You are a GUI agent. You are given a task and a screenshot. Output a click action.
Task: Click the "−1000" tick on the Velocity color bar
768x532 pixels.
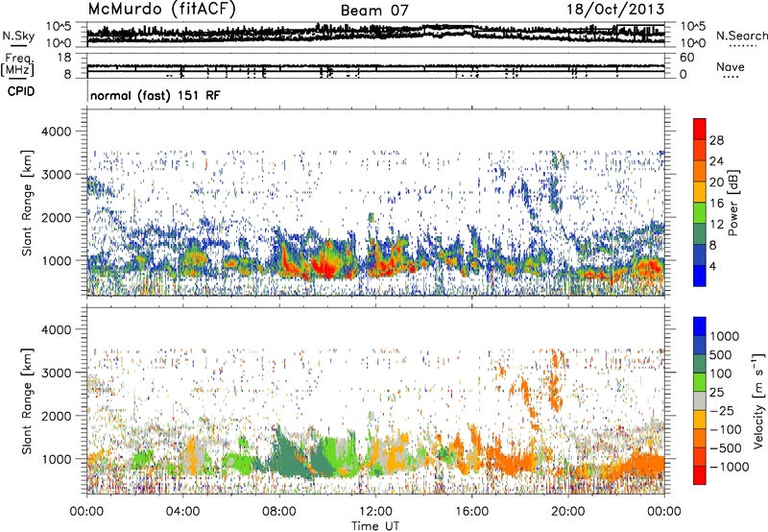pyautogui.click(x=729, y=467)
